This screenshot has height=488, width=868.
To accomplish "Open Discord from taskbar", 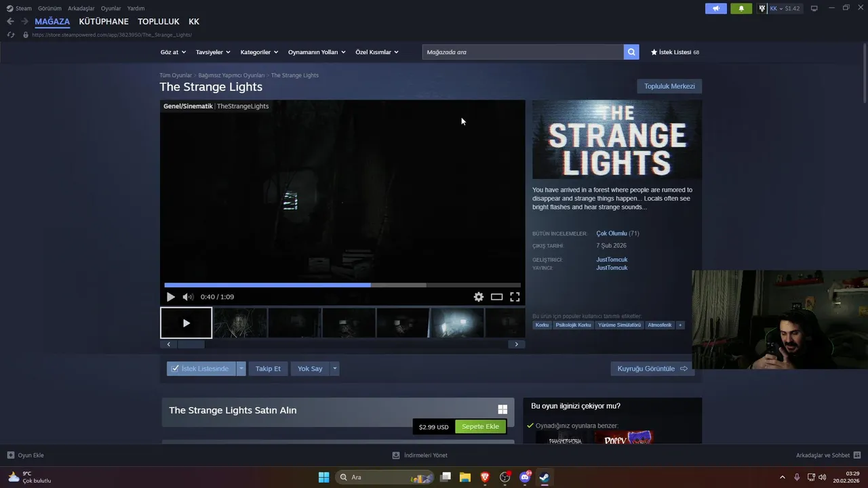I will (x=525, y=477).
